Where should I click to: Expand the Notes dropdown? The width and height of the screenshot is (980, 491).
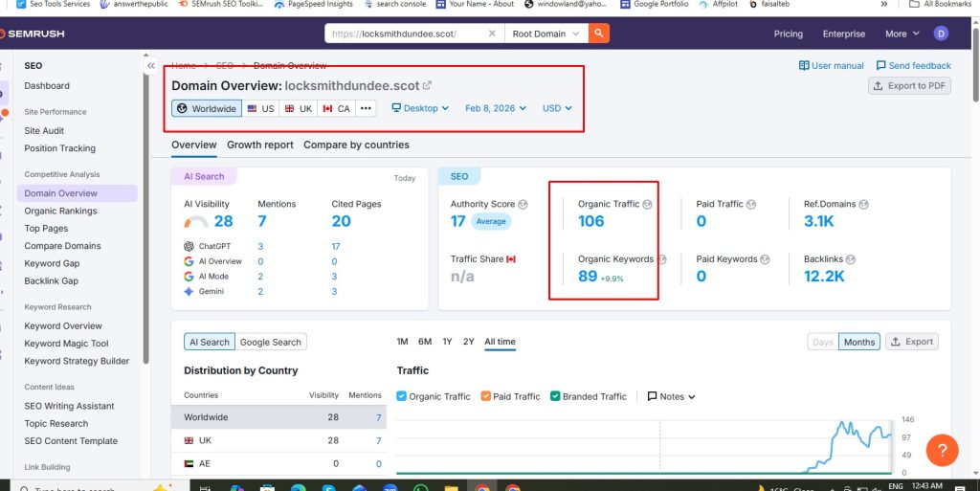(671, 396)
